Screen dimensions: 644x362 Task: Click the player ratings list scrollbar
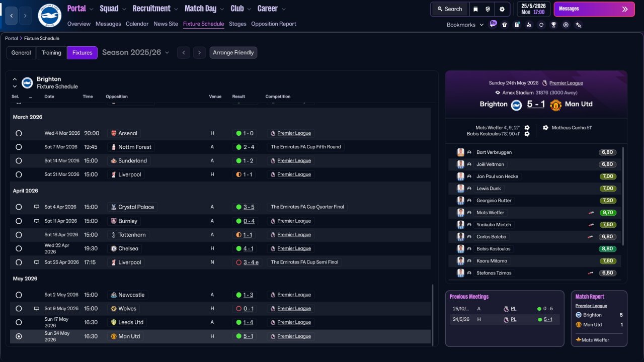623,196
